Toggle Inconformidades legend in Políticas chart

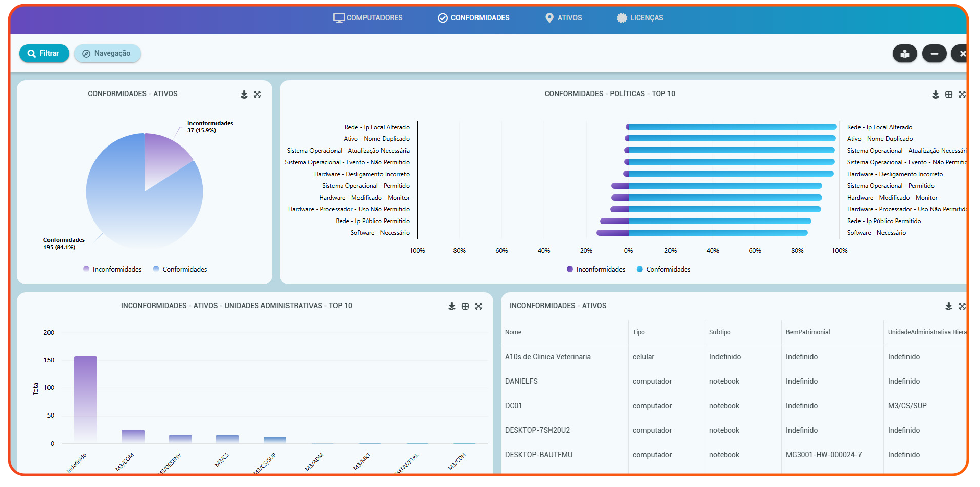pos(596,269)
